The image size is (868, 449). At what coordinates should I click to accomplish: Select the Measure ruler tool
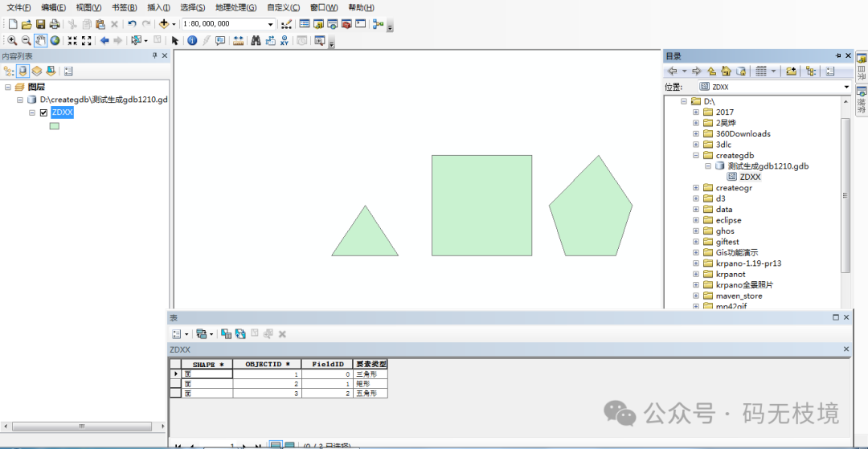(239, 40)
